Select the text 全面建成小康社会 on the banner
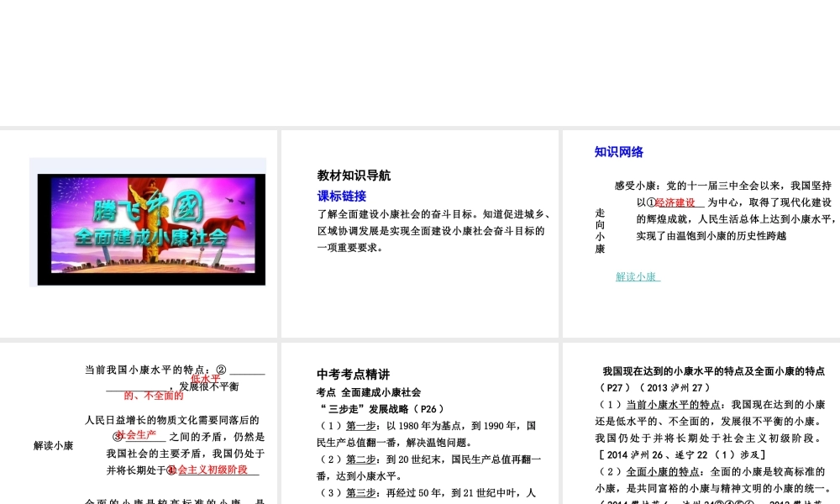Screen dimensions: 840x504 (x=150, y=237)
